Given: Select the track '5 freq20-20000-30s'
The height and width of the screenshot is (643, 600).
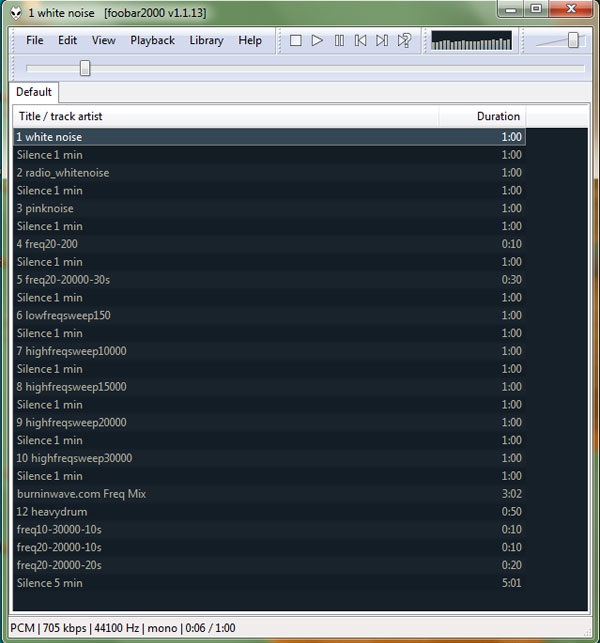Looking at the screenshot, I should (269, 280).
